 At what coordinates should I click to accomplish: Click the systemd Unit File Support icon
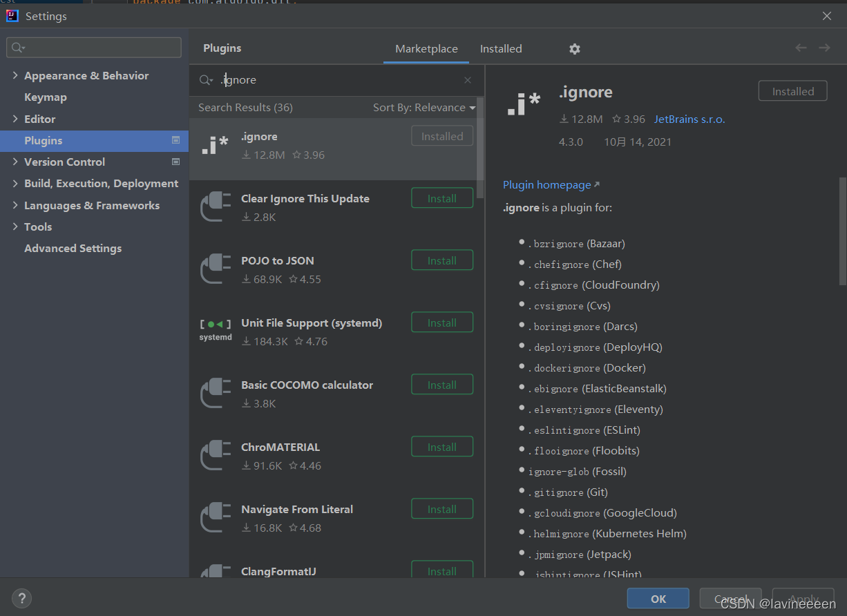point(215,330)
